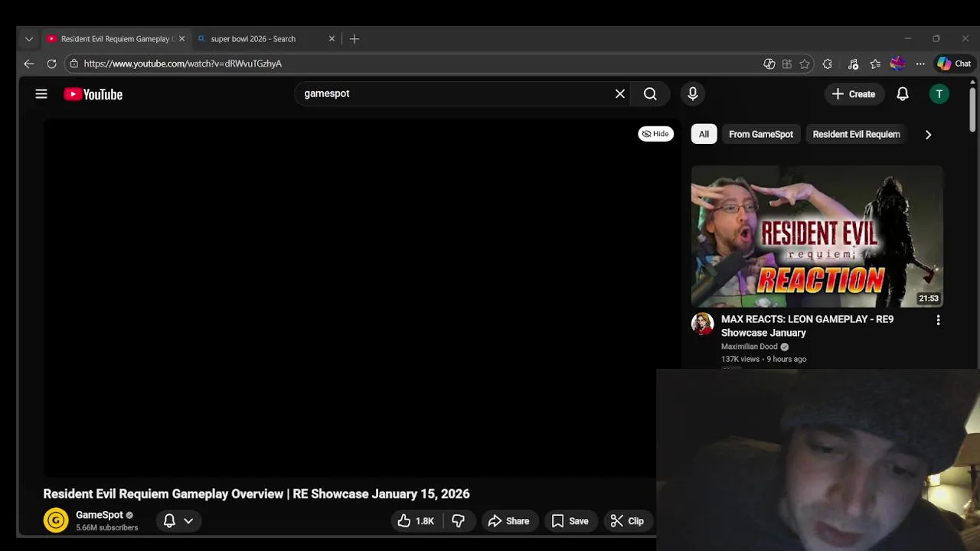Open more actions for MAX REACTS video
Screen dimensions: 980x551
pyautogui.click(x=938, y=321)
